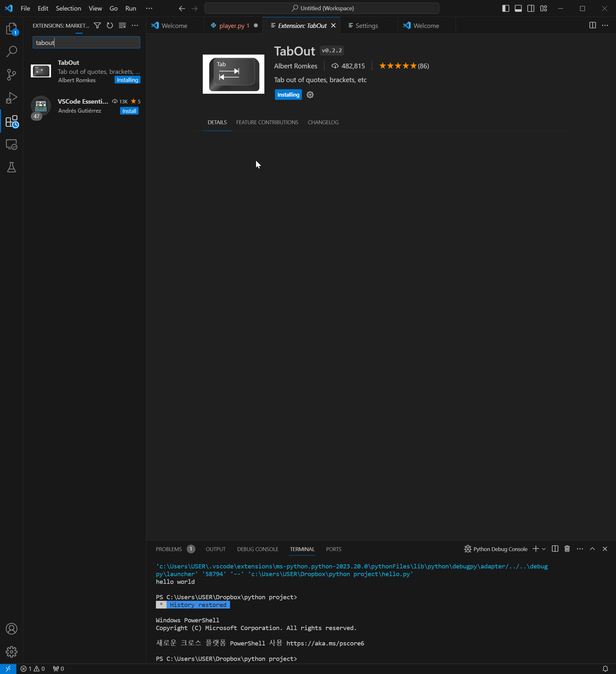
Task: Open Accounts menu icon
Action: click(x=12, y=628)
